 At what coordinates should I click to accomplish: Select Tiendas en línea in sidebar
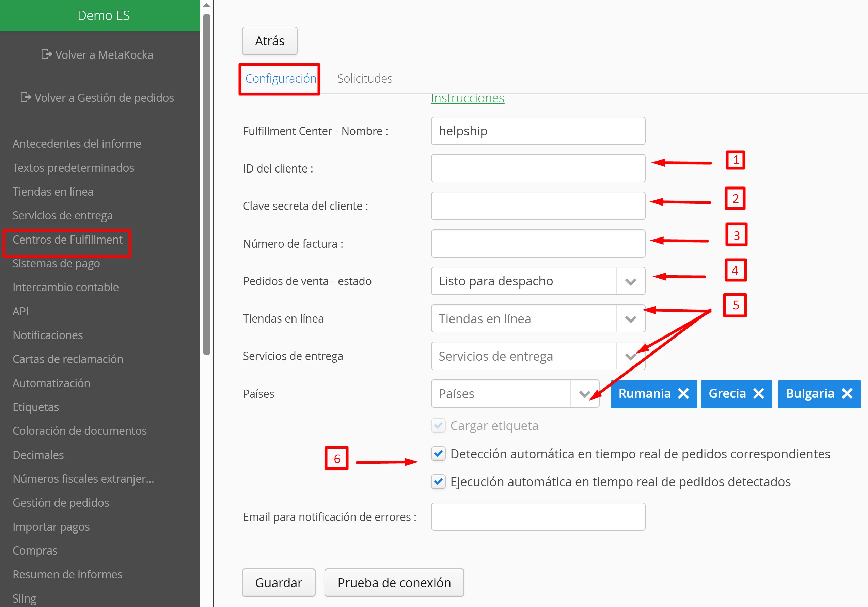click(53, 192)
